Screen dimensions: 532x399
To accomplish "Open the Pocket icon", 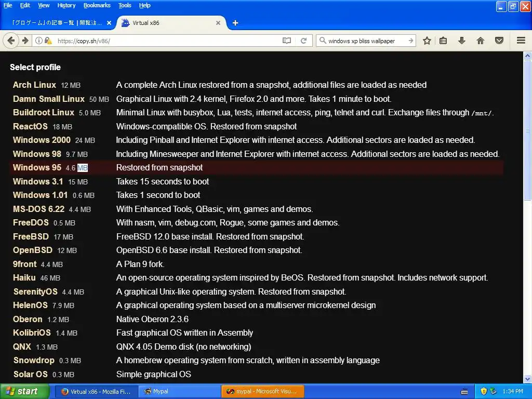I will click(499, 41).
